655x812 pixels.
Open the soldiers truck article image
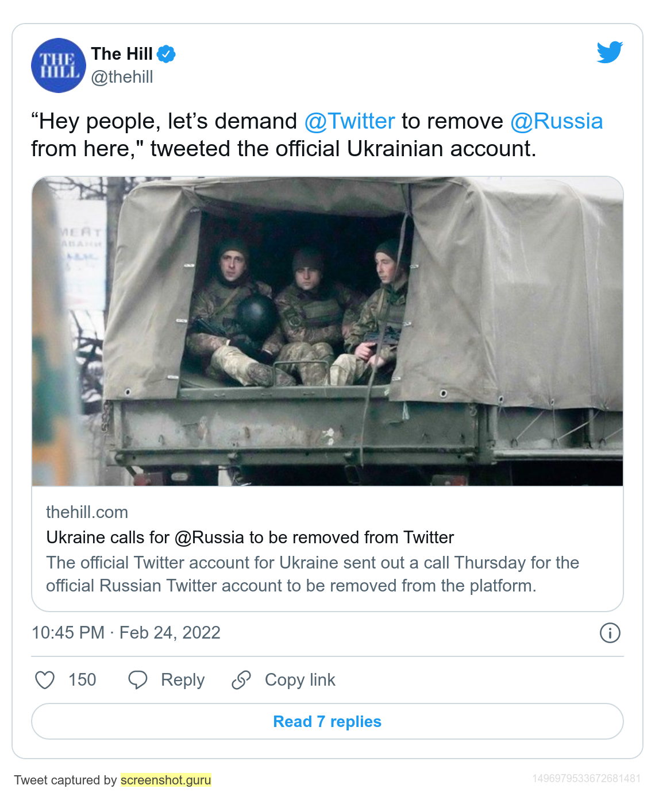click(x=327, y=331)
